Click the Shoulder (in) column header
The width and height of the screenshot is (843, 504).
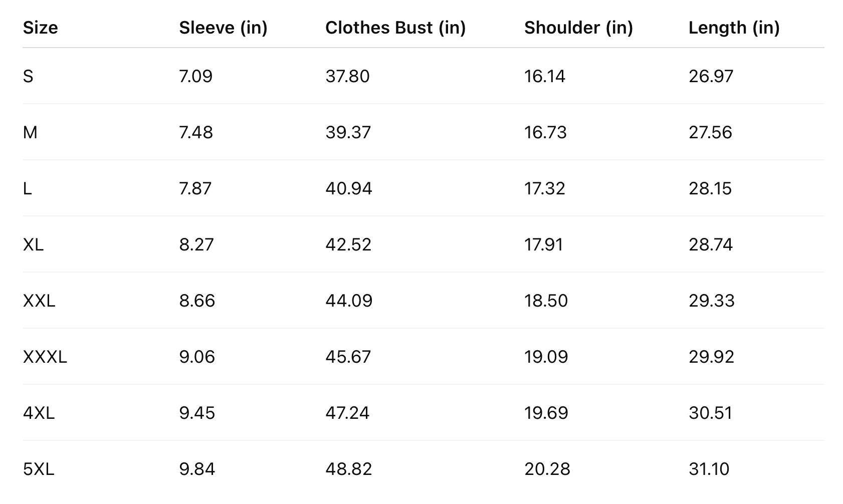pos(578,28)
